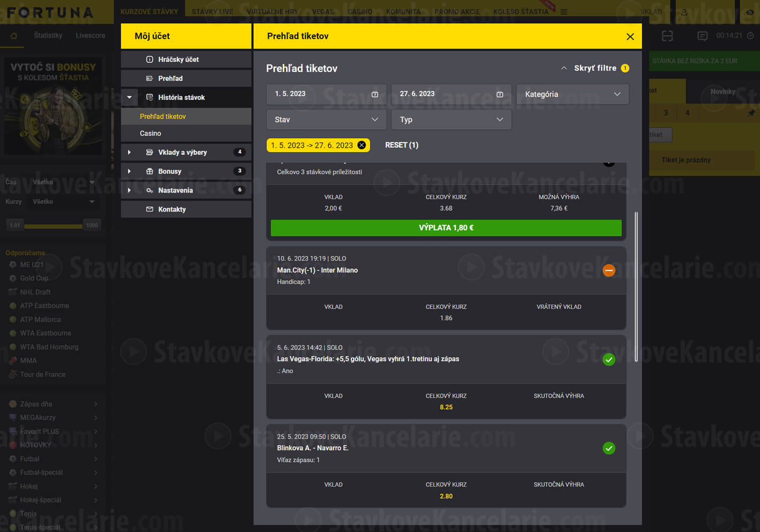
Task: Switch to KURZOVÉ STÁVKY tab
Action: point(149,12)
